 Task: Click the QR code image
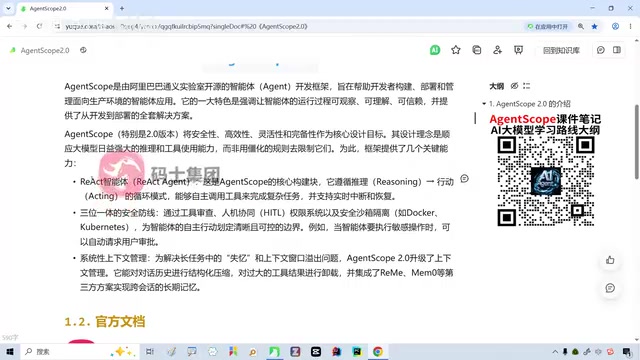546,182
